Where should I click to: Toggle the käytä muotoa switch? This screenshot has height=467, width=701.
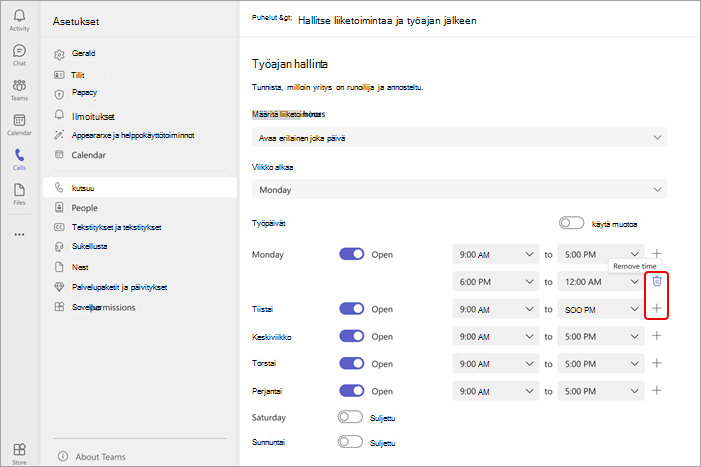(x=571, y=223)
